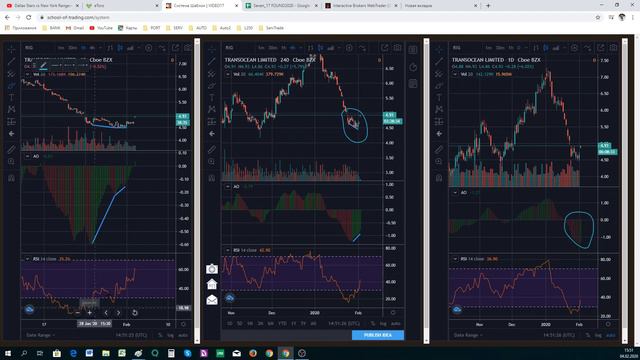The height and width of the screenshot is (360, 640).
Task: Click back arrow in left chart sidebar
Action: pyautogui.click(x=11, y=133)
